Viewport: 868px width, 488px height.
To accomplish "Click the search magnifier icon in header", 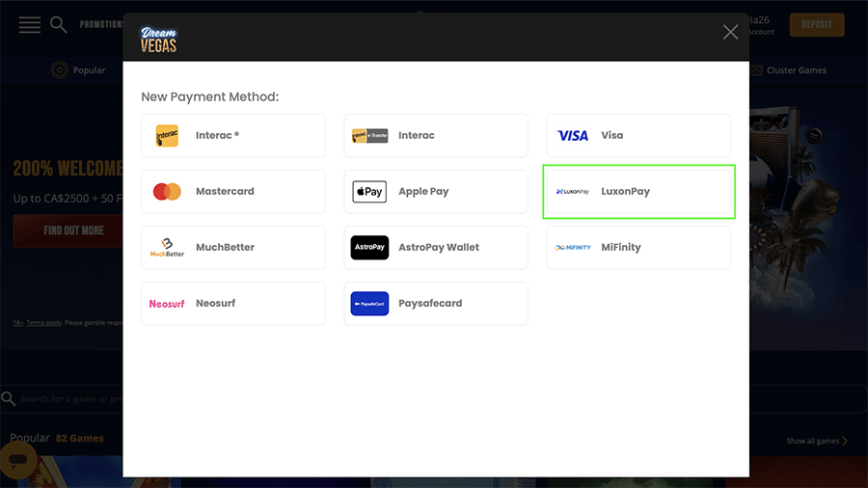I will pos(58,24).
